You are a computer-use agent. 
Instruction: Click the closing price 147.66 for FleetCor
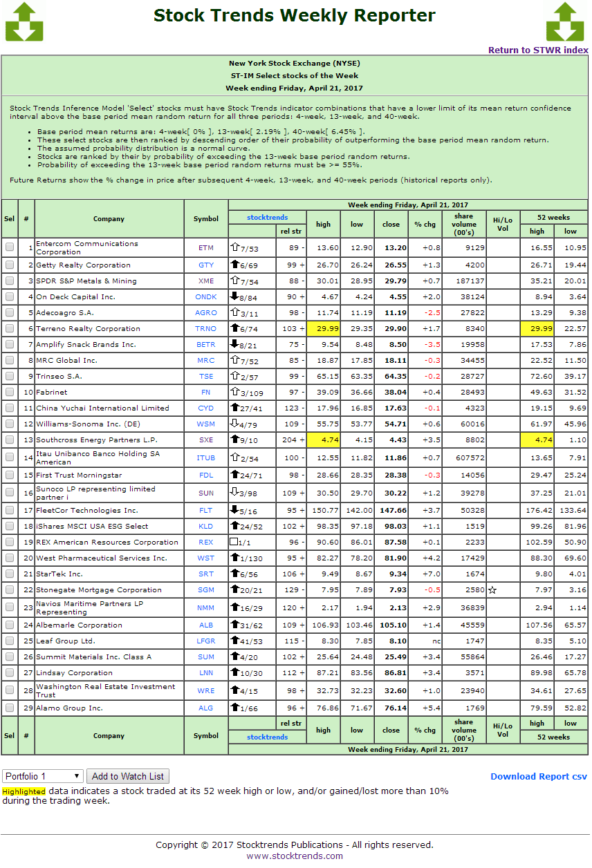pyautogui.click(x=394, y=510)
